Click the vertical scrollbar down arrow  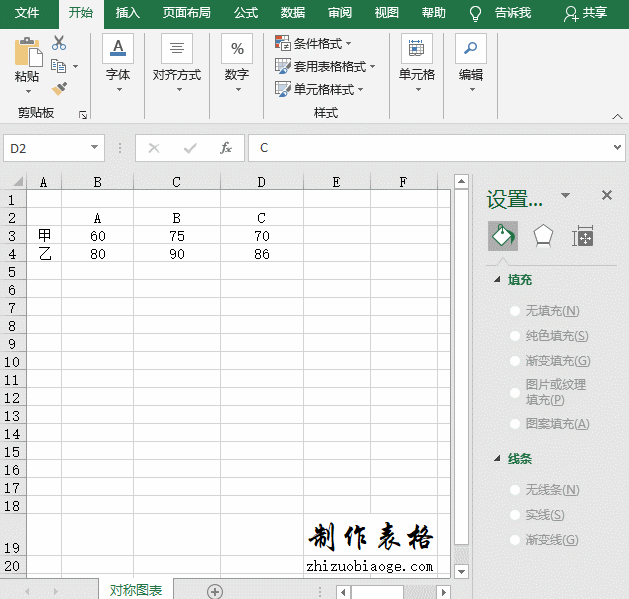(461, 571)
